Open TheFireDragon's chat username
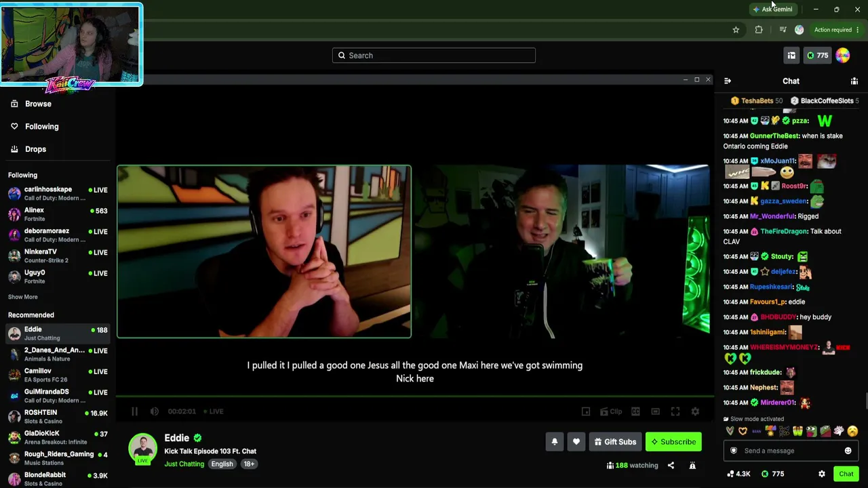This screenshot has width=868, height=488. (783, 232)
